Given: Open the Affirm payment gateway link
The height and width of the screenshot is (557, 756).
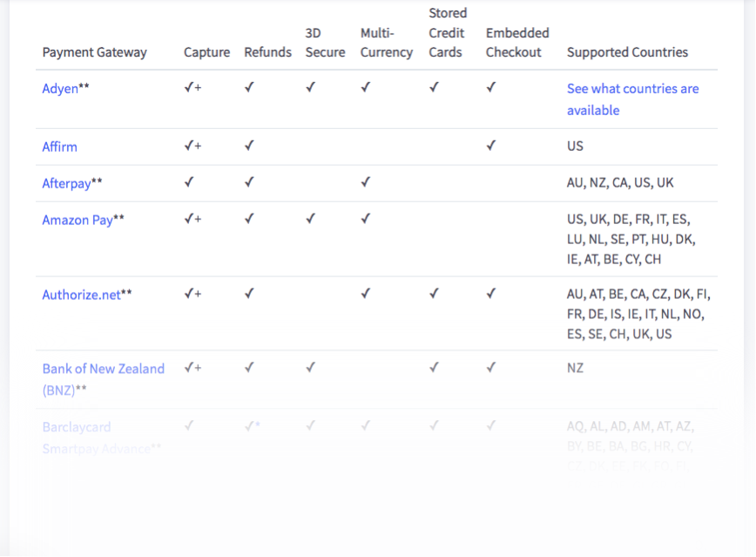Looking at the screenshot, I should tap(60, 146).
